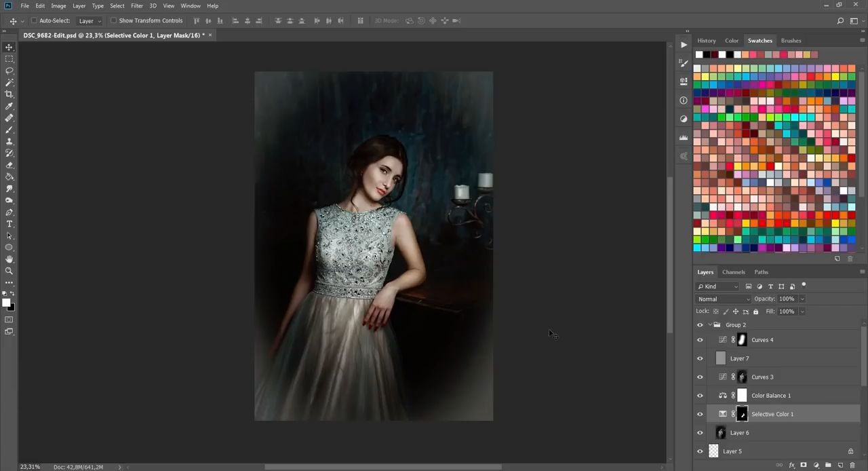The image size is (868, 471).
Task: Open the Normal blend mode dropdown
Action: [724, 299]
